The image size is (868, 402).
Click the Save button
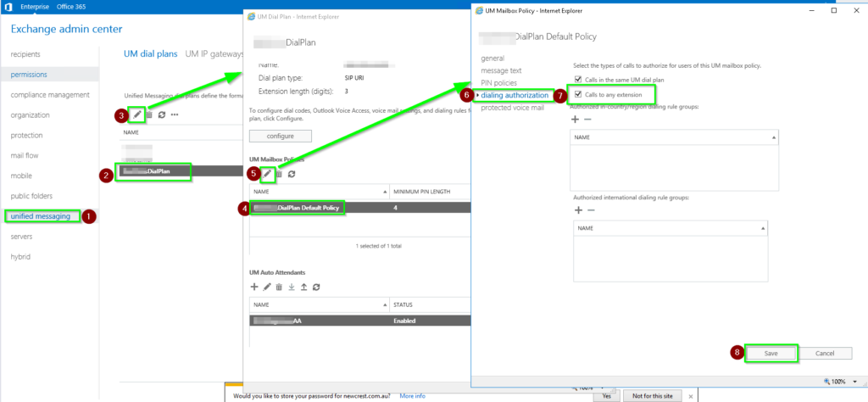[771, 354]
